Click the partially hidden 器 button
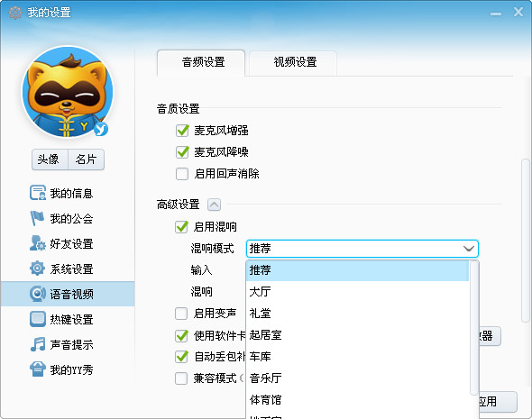532x419 pixels. click(490, 336)
